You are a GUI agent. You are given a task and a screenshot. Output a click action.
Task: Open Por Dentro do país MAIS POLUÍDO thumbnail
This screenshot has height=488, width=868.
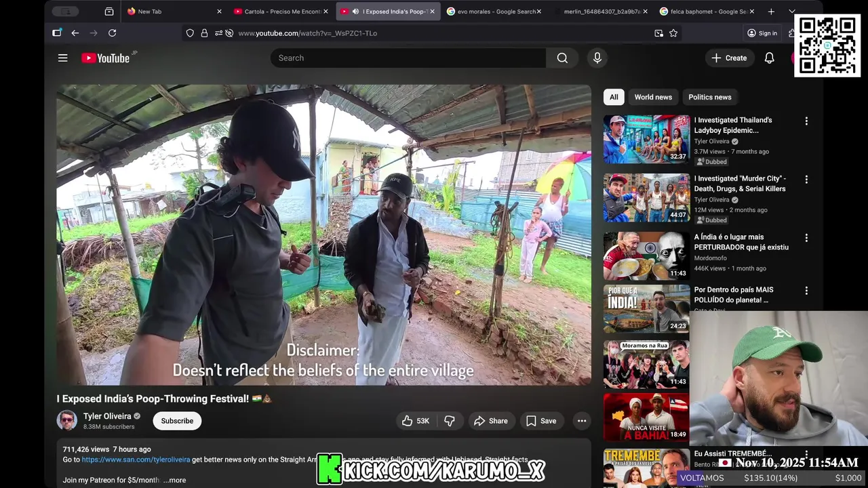(646, 308)
